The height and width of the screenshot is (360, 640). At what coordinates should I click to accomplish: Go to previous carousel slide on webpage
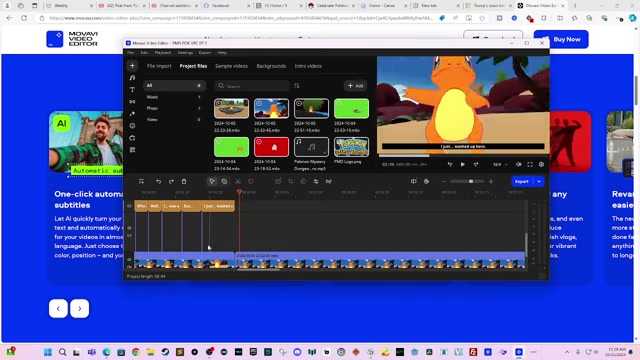(x=58, y=309)
